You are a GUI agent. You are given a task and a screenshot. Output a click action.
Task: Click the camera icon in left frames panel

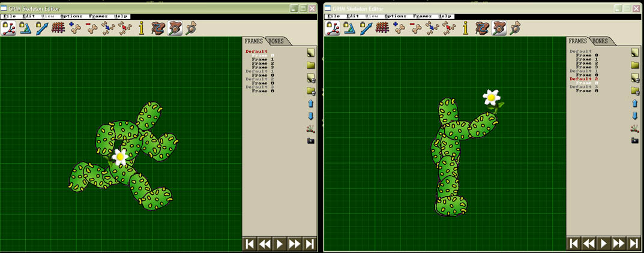[310, 141]
